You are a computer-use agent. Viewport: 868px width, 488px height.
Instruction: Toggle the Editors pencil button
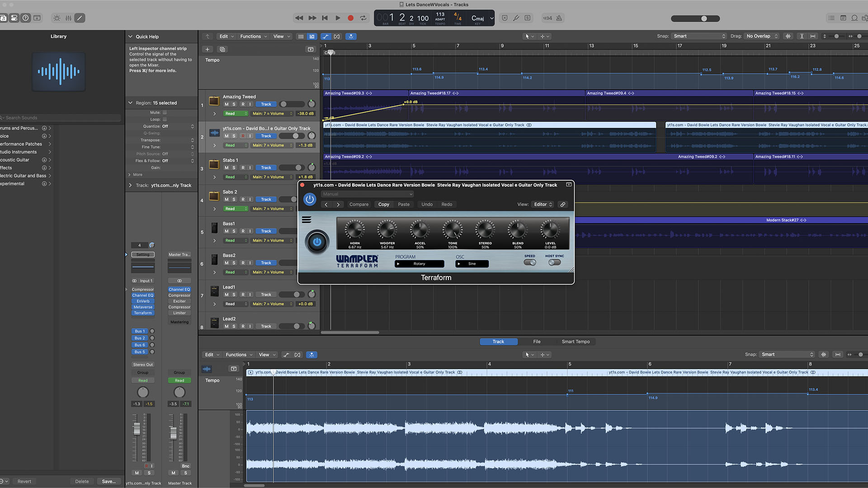click(x=80, y=18)
